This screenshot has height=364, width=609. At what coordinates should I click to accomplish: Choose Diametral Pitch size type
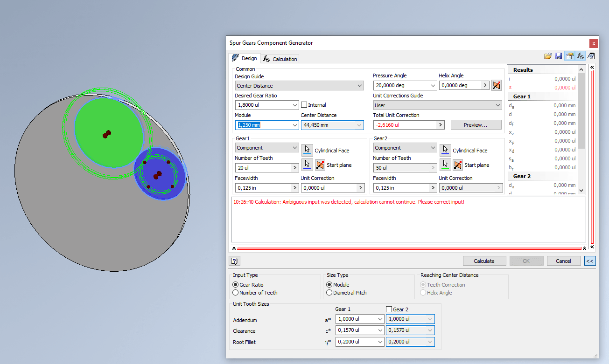pyautogui.click(x=329, y=293)
